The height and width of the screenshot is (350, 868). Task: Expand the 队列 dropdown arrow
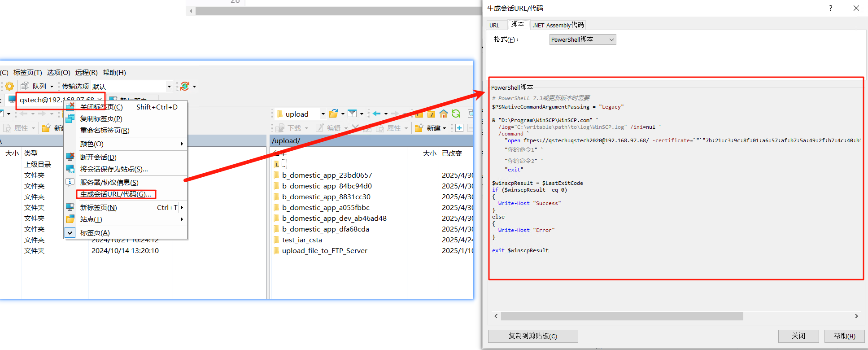point(52,87)
